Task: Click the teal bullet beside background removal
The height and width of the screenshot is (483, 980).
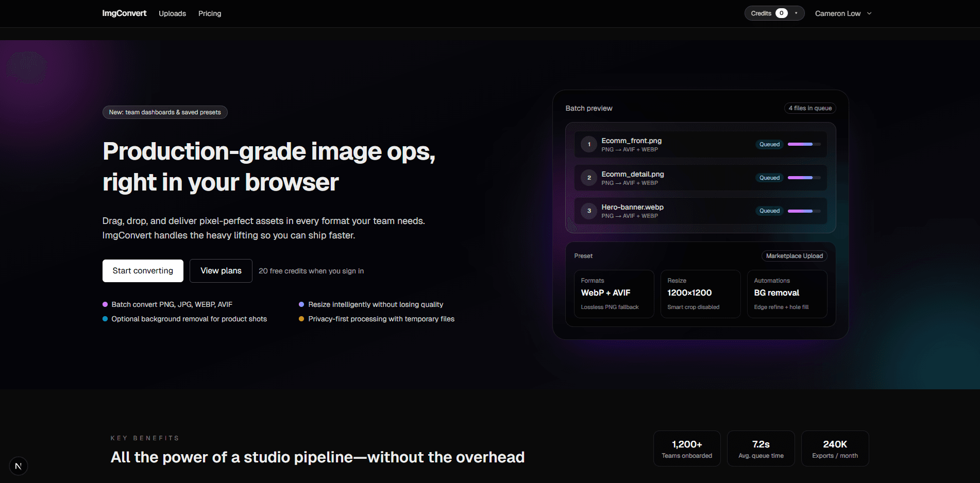Action: (104, 319)
